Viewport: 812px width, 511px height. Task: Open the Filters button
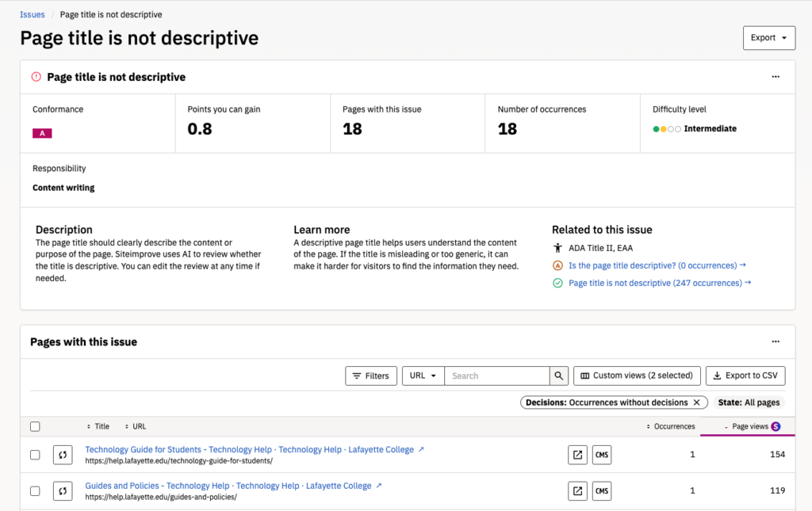tap(371, 376)
